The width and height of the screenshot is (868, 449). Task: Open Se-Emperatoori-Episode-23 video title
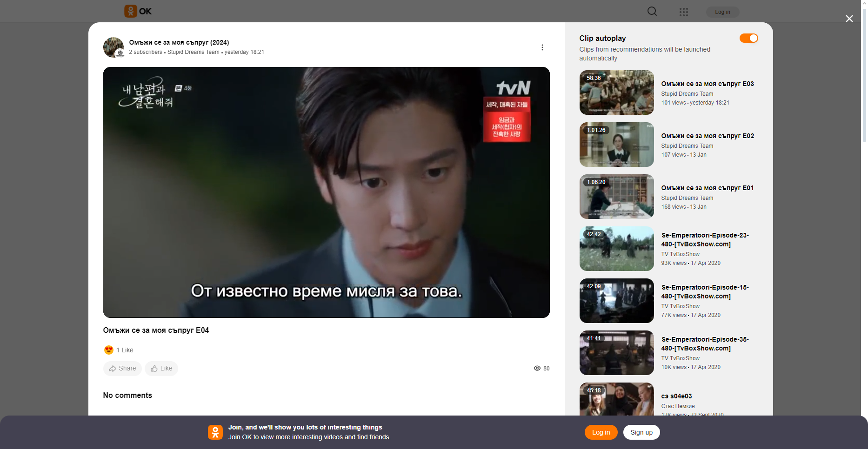pyautogui.click(x=705, y=239)
